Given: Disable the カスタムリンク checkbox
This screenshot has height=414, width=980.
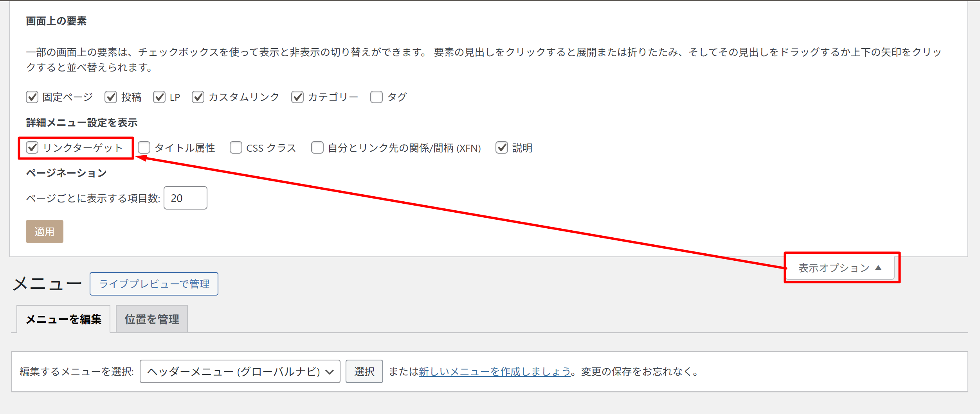Looking at the screenshot, I should pos(198,97).
